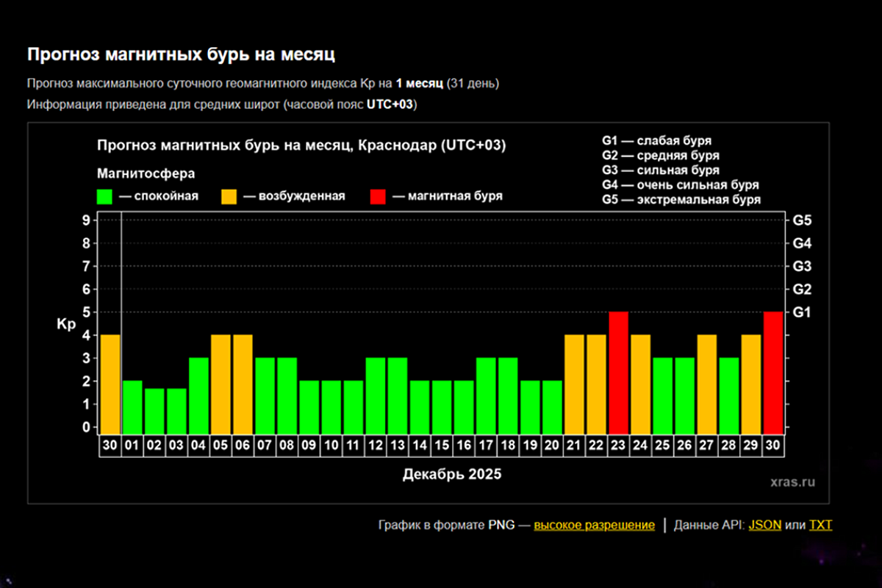Click the "Декабрь 2025" axis title
The height and width of the screenshot is (588, 882).
coord(451,474)
